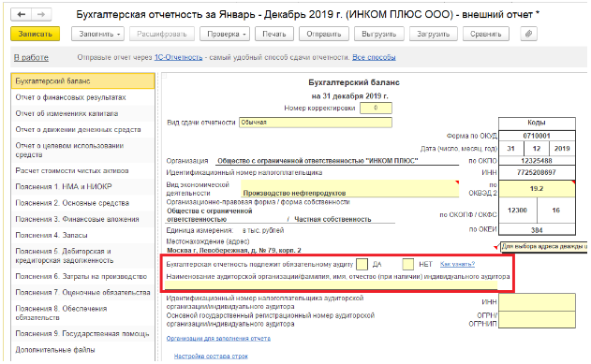
Task: Click the ОКВЭД 2 code field 19.2
Action: pos(537,189)
